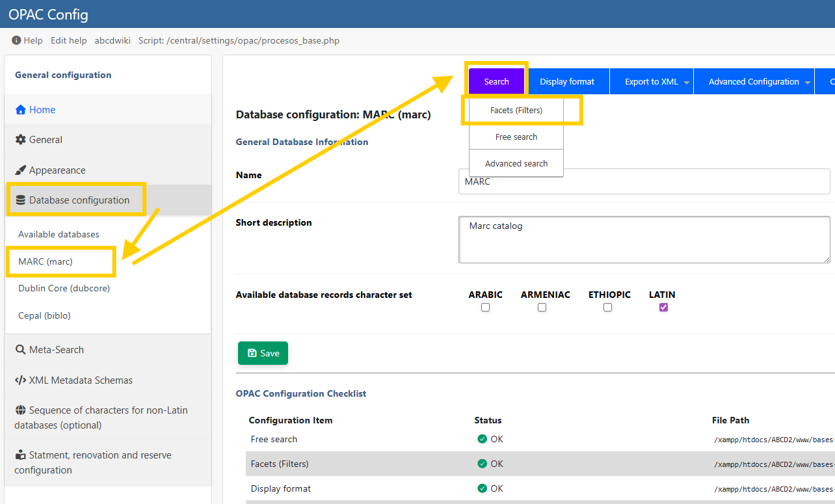Uncheck the LATIN character set checkbox
The width and height of the screenshot is (835, 504).
[x=663, y=308]
